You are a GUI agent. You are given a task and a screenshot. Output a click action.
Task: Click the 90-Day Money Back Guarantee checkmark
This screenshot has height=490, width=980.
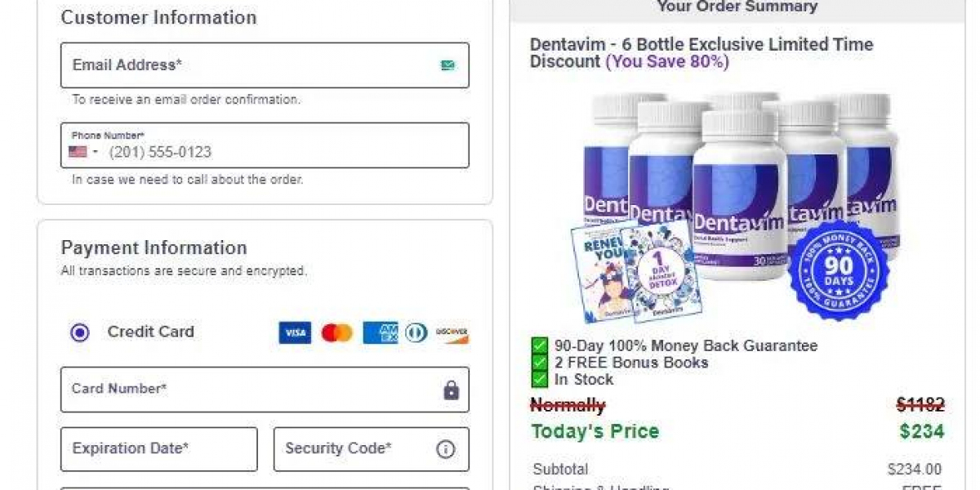pyautogui.click(x=540, y=345)
